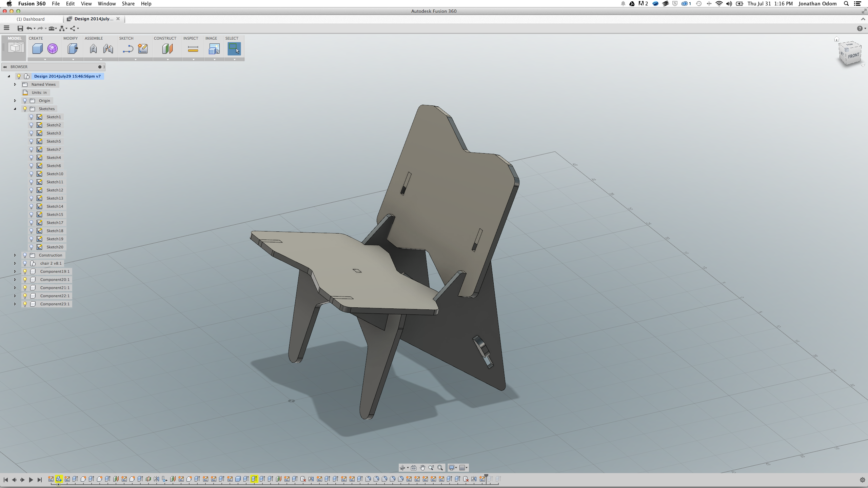Switch to the (1) Dashboard tab
Image resolution: width=868 pixels, height=488 pixels.
31,19
